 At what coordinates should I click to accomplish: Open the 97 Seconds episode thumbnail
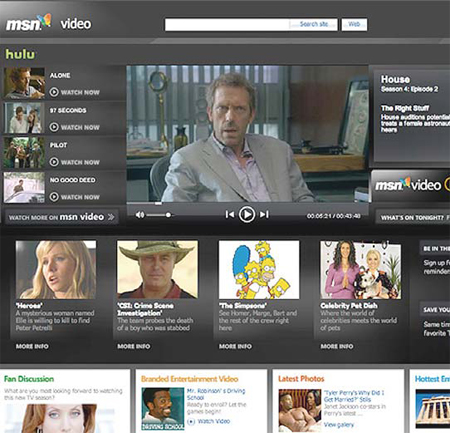pos(24,118)
